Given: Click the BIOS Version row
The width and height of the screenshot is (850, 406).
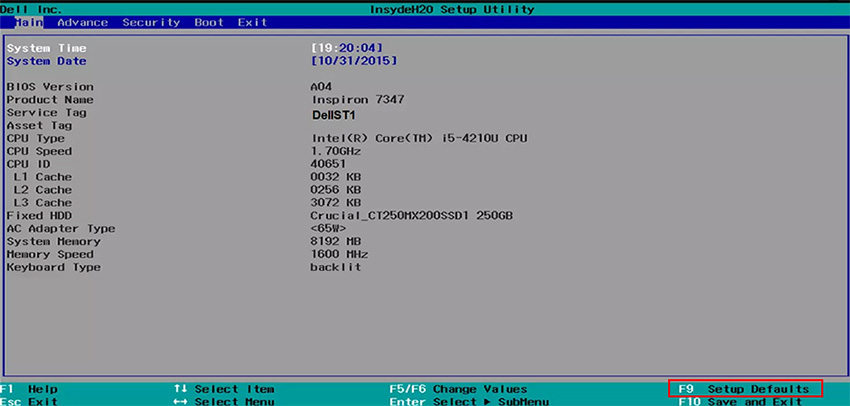Looking at the screenshot, I should 50,87.
